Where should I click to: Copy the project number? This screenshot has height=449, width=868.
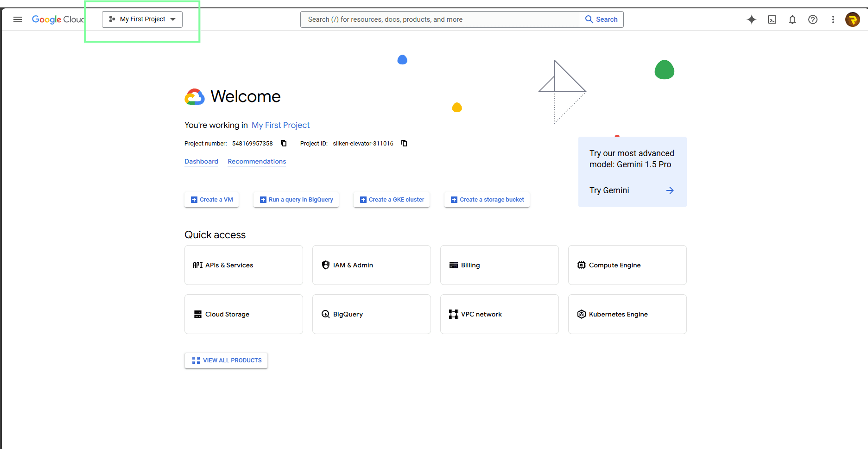(284, 143)
